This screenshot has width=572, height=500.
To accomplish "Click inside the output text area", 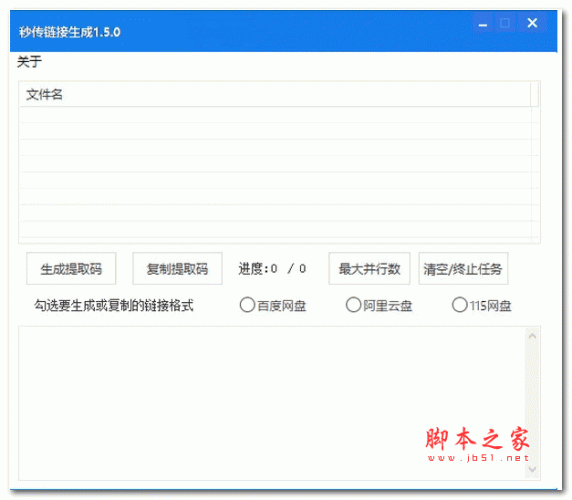I will pyautogui.click(x=272, y=403).
